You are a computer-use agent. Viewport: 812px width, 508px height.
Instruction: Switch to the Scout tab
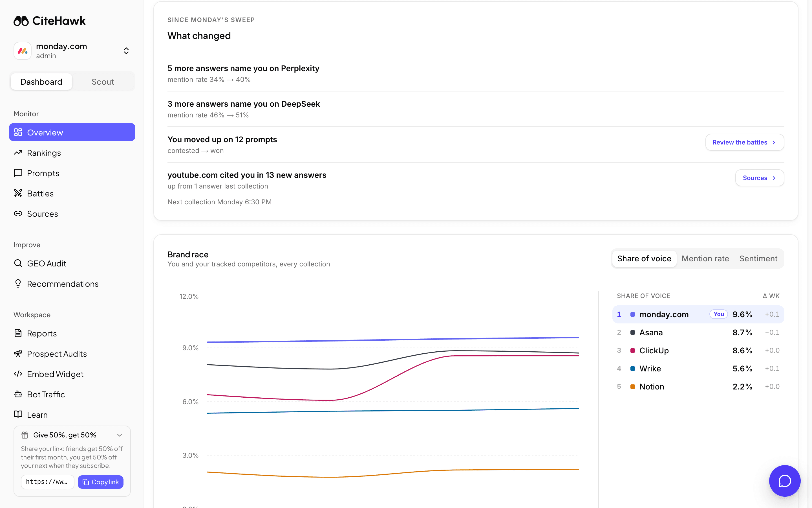[x=103, y=82]
